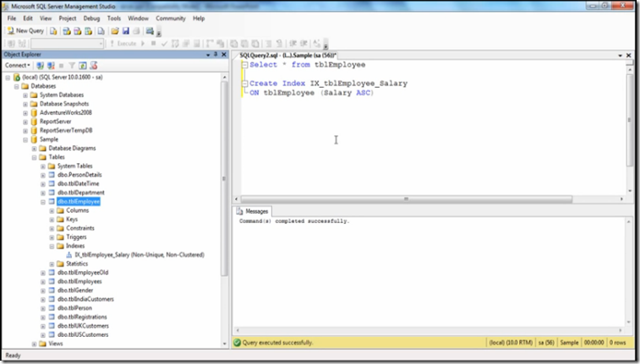Select the dbo.tblDepartment table
Image resolution: width=640 pixels, height=364 pixels.
(81, 193)
